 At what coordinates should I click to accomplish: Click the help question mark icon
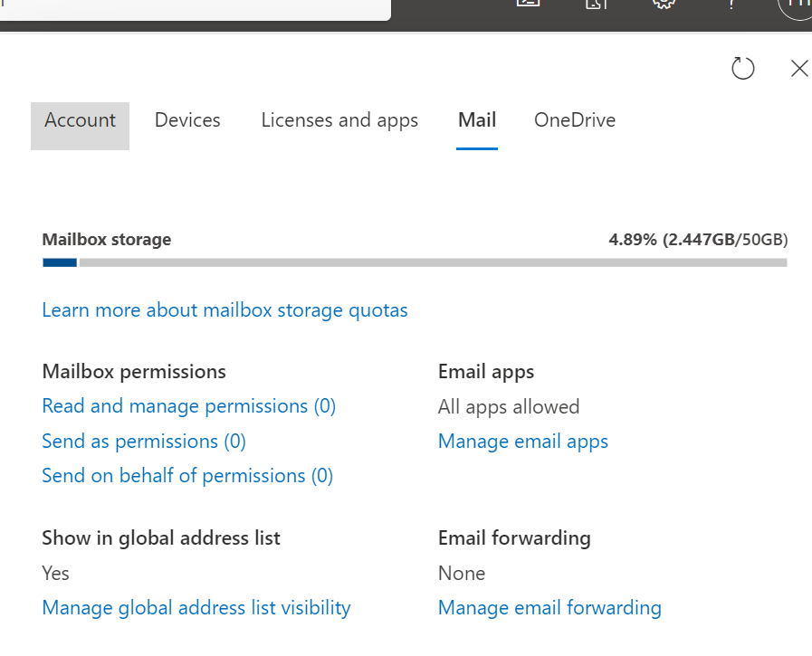731,5
